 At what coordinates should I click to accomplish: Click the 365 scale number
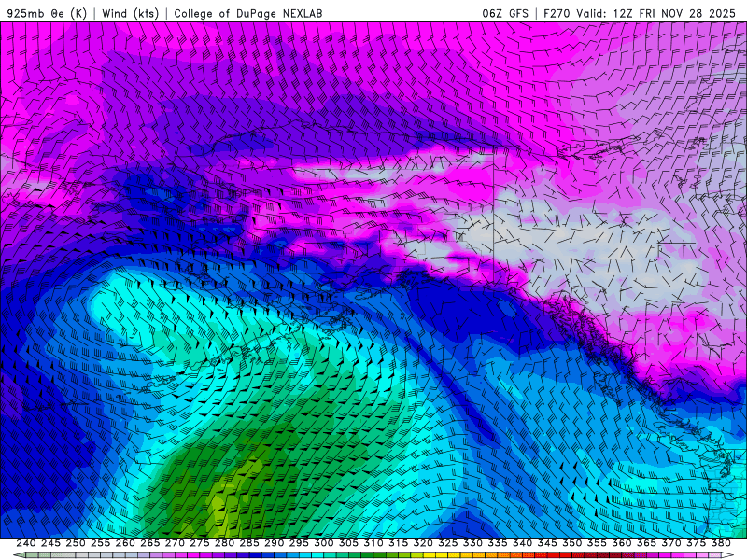[646, 543]
